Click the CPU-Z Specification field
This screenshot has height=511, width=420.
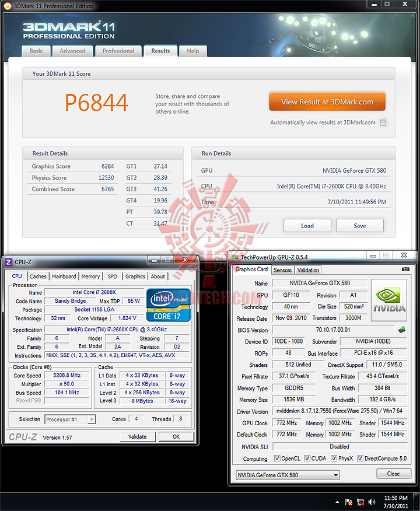[x=117, y=330]
